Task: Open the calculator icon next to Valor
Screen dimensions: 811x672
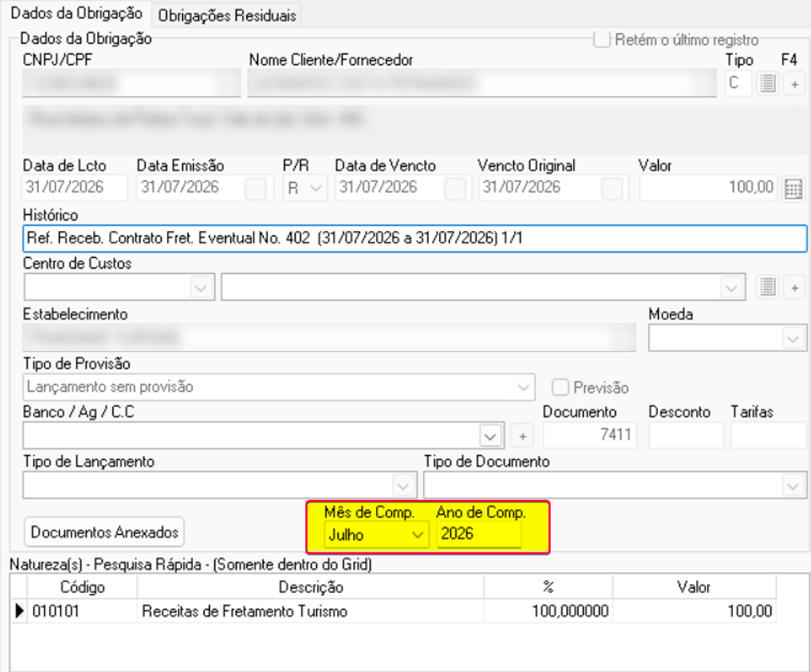Action: pos(794,188)
